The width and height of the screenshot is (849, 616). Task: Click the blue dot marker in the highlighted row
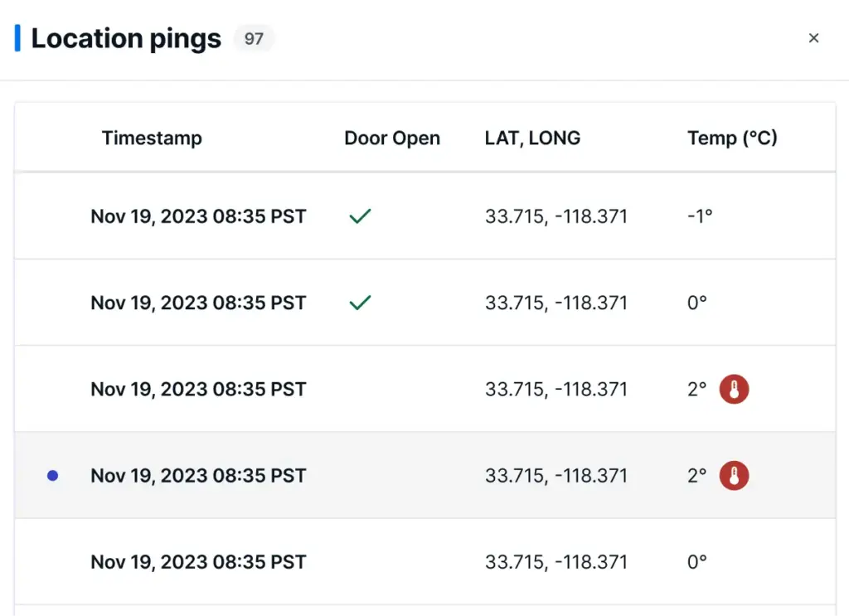click(53, 476)
